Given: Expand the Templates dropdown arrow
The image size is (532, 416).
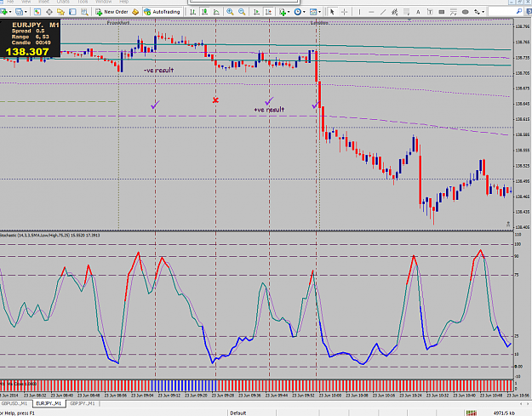Looking at the screenshot, I should pyautogui.click(x=319, y=12).
